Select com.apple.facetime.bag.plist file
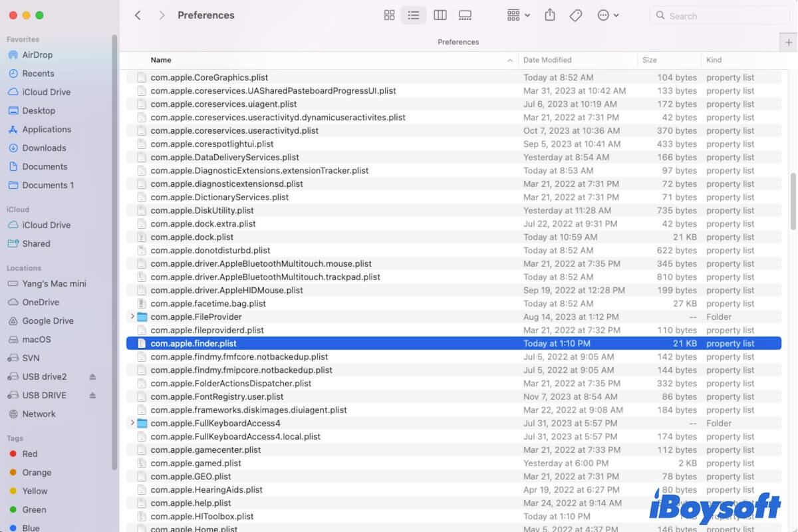The width and height of the screenshot is (798, 532). pyautogui.click(x=454, y=304)
